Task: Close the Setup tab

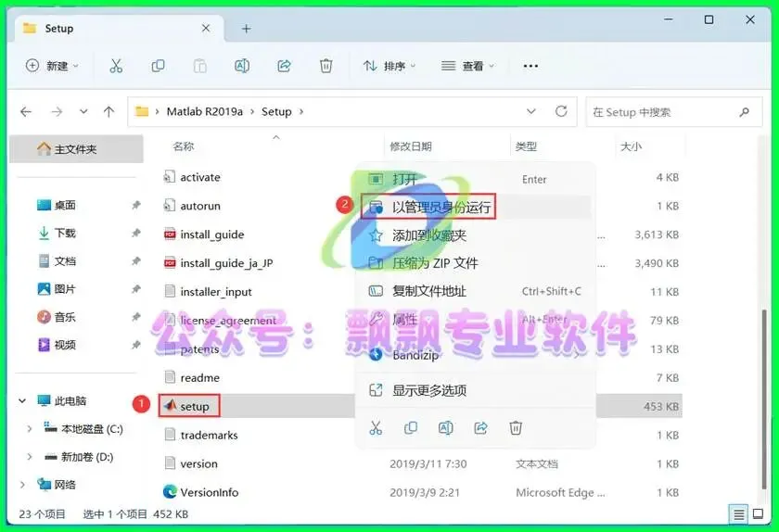Action: tap(206, 29)
